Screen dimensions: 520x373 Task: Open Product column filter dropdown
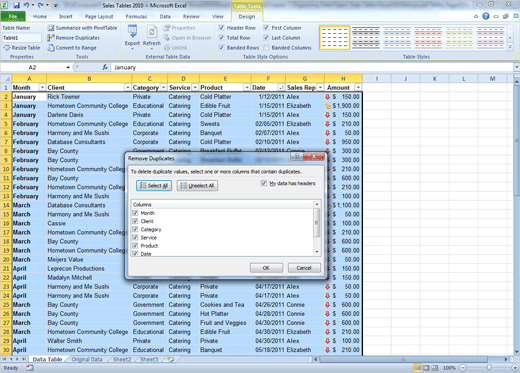(247, 87)
